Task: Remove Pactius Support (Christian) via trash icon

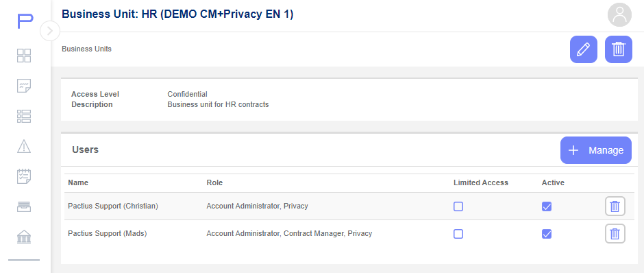Action: click(615, 206)
